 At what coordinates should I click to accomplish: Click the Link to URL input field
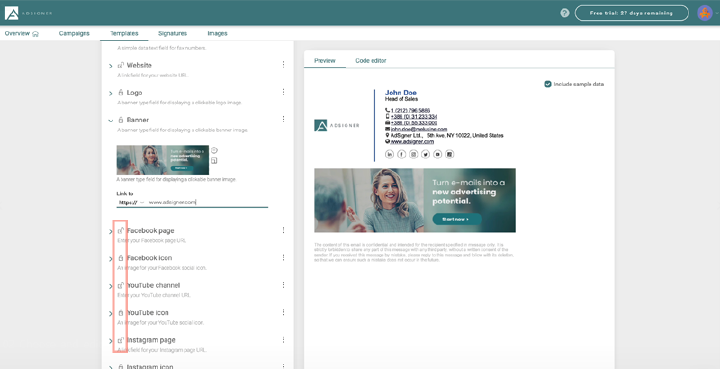208,202
